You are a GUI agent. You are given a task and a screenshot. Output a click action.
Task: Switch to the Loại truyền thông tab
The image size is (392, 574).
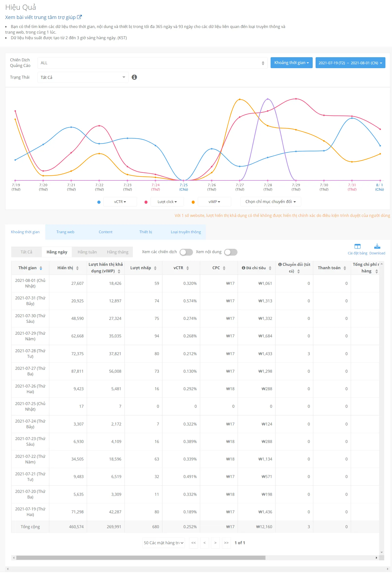186,232
